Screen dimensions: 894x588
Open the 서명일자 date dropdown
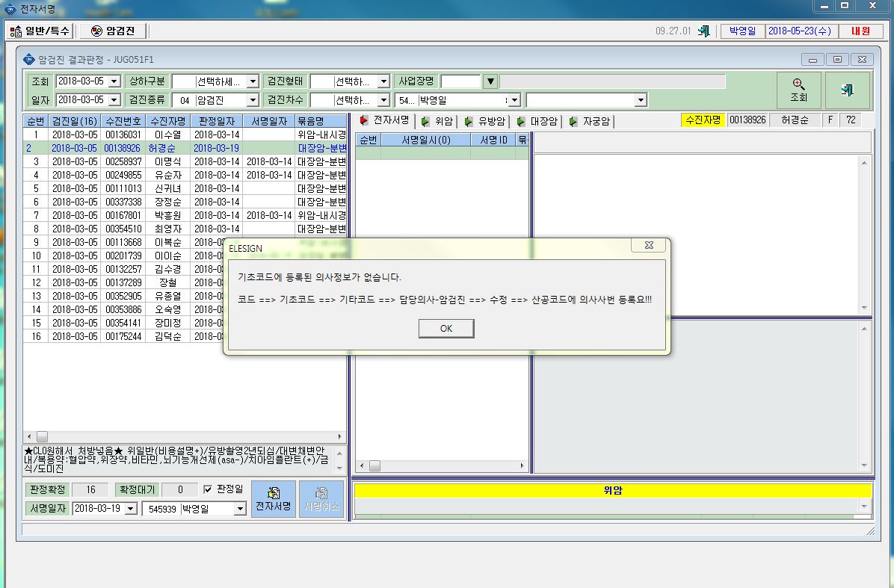click(131, 509)
